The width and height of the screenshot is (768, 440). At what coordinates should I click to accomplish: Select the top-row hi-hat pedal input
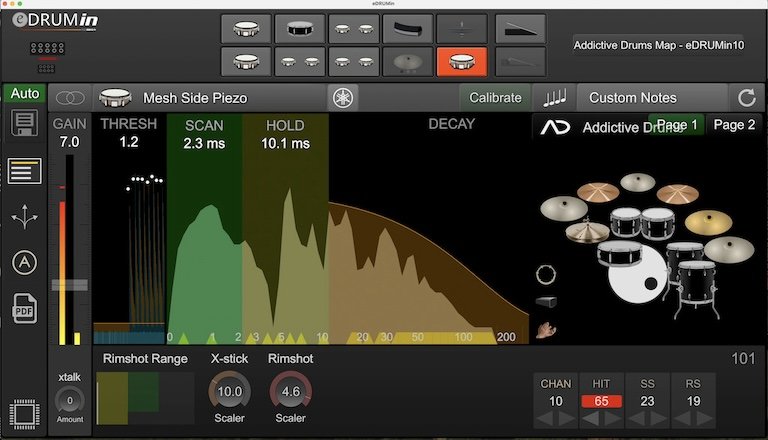tap(520, 29)
